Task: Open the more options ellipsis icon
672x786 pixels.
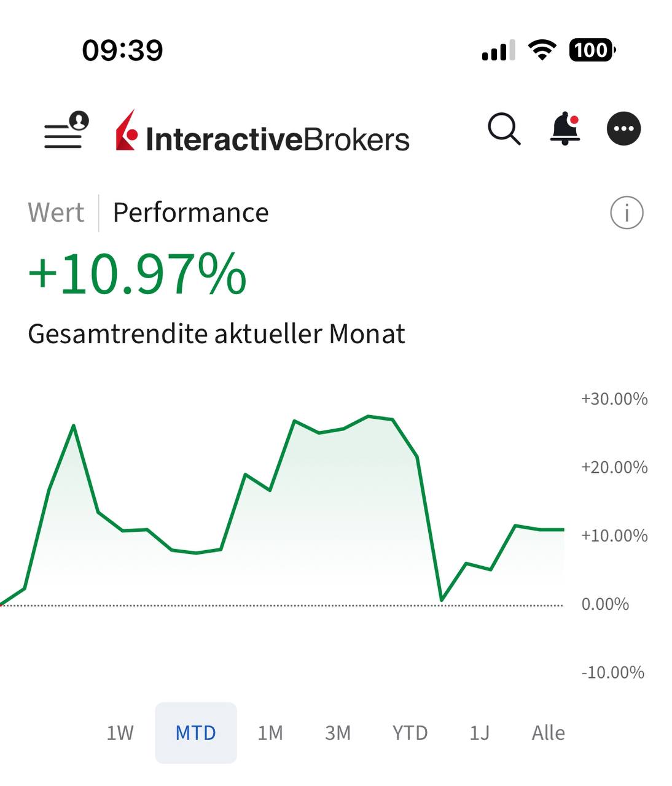Action: coord(623,129)
